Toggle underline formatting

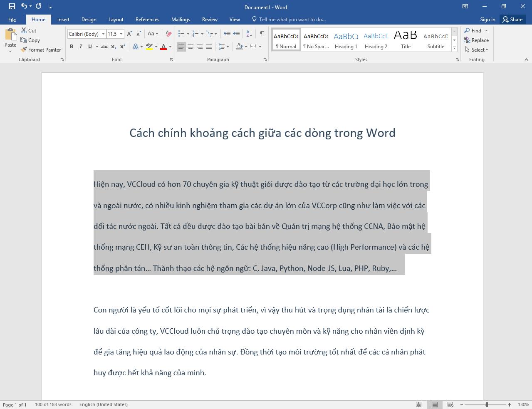point(90,47)
